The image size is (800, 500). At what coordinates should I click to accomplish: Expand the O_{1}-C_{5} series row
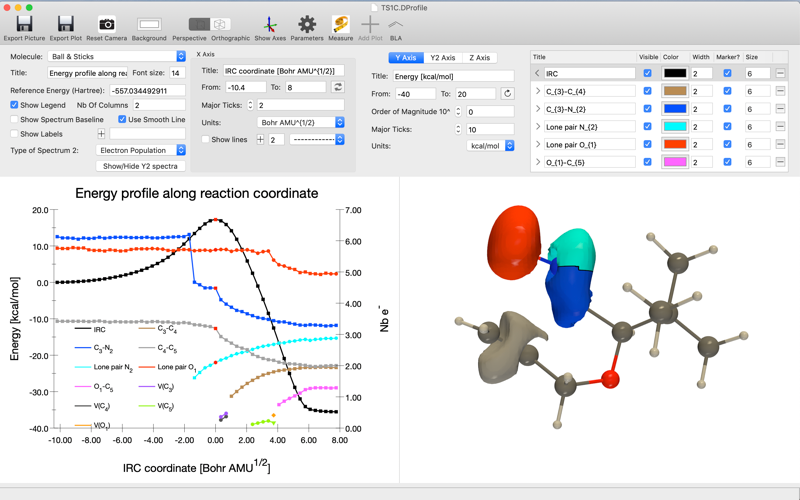537,162
